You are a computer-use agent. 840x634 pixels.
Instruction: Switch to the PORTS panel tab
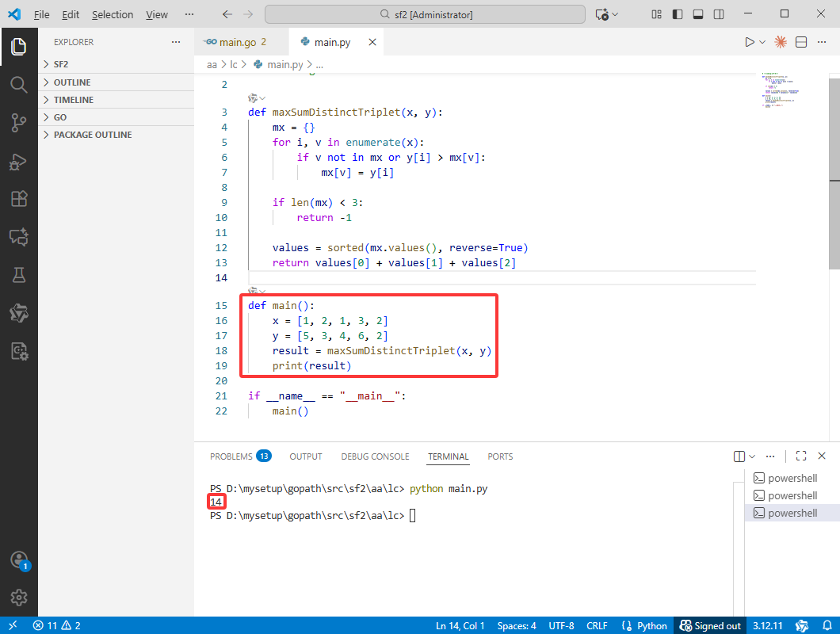tap(500, 456)
